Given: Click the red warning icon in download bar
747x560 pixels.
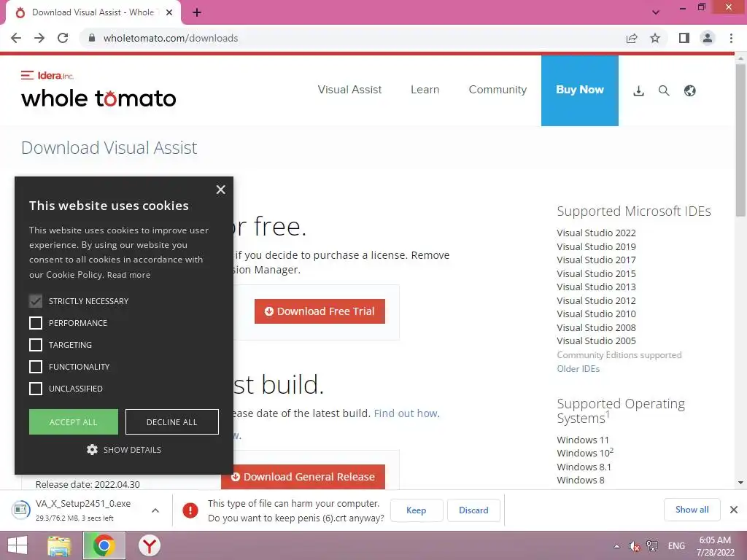Looking at the screenshot, I should pos(190,510).
